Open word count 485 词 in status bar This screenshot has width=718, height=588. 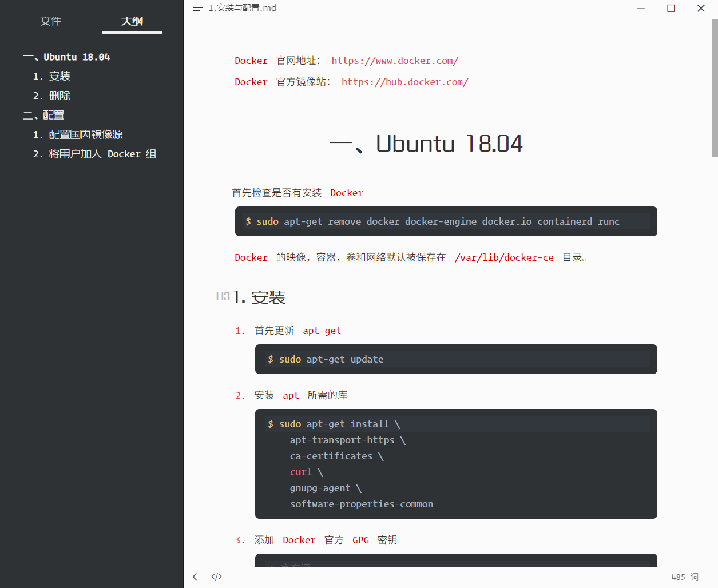pyautogui.click(x=685, y=577)
